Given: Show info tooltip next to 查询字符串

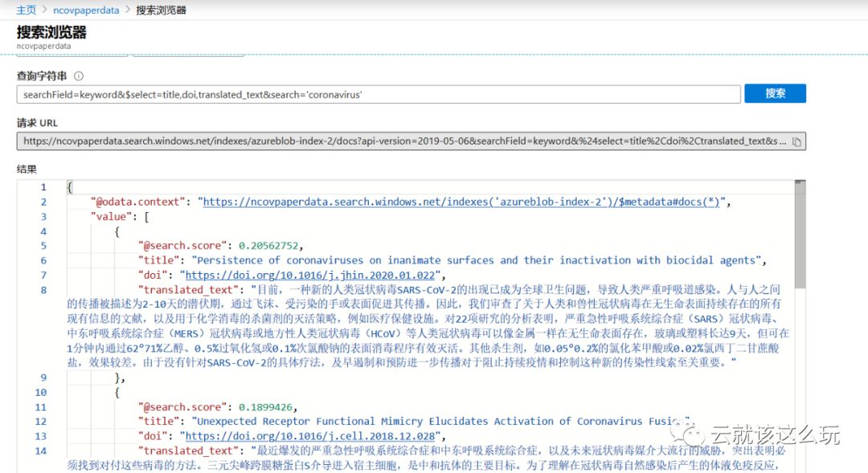Looking at the screenshot, I should point(79,75).
